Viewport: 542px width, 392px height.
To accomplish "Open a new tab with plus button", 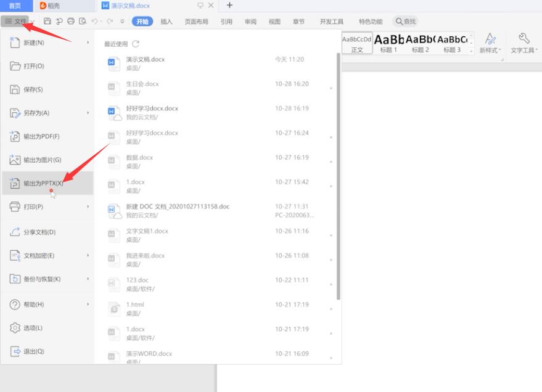I will 229,5.
